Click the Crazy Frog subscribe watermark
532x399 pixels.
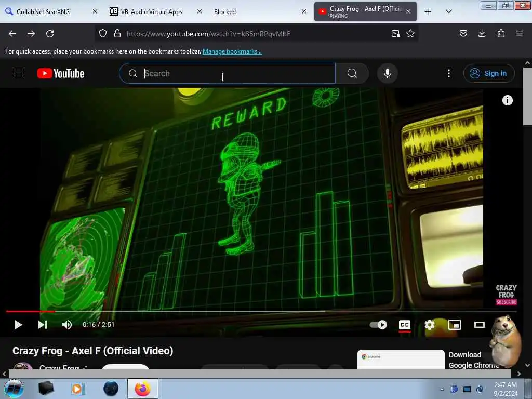coord(506,295)
